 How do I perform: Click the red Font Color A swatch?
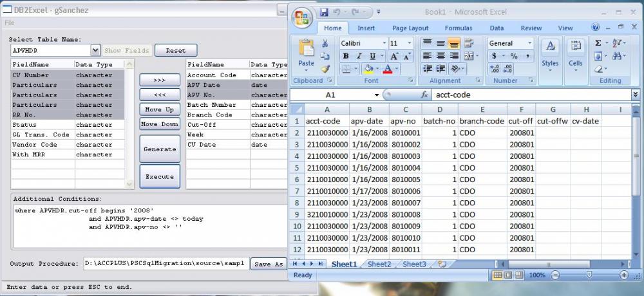(x=388, y=69)
